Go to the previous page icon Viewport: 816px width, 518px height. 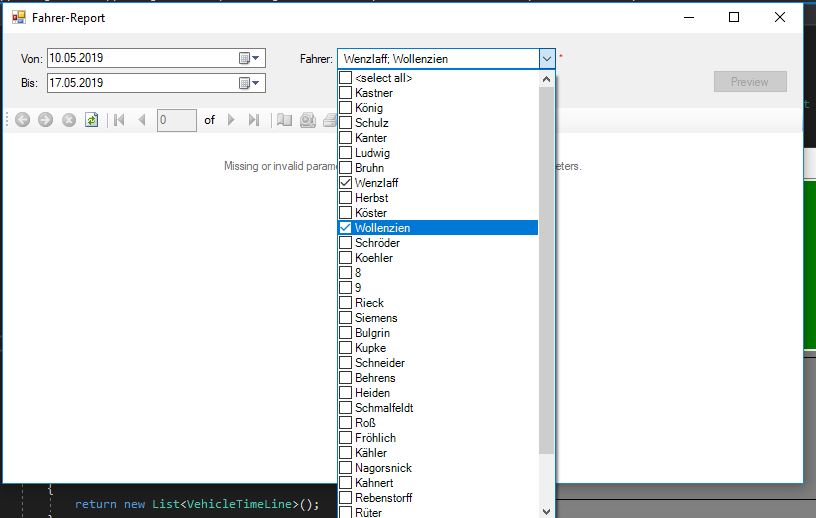[142, 120]
